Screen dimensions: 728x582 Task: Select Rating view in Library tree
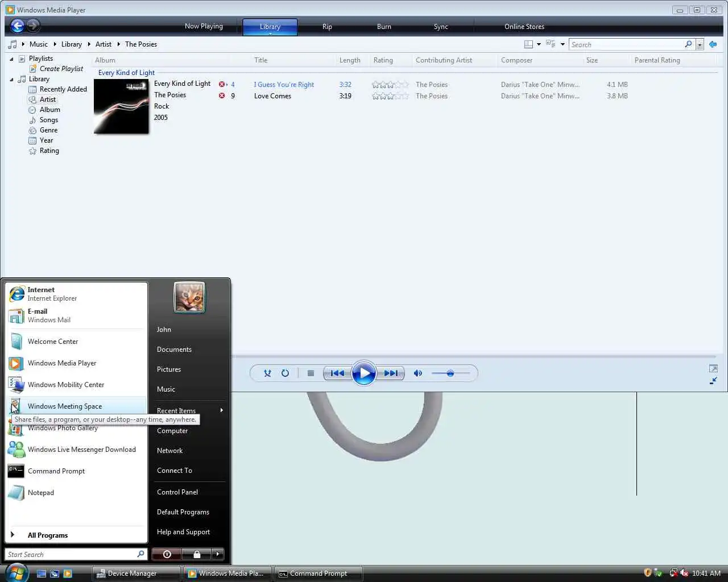tap(44, 151)
